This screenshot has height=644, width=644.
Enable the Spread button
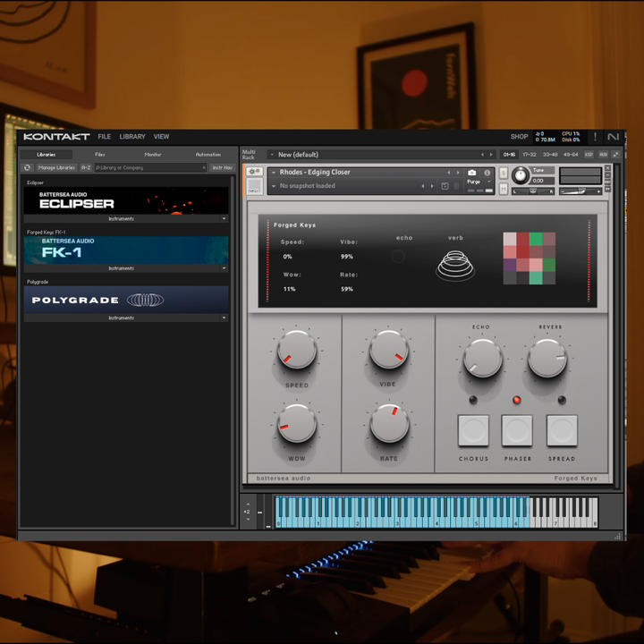562,430
